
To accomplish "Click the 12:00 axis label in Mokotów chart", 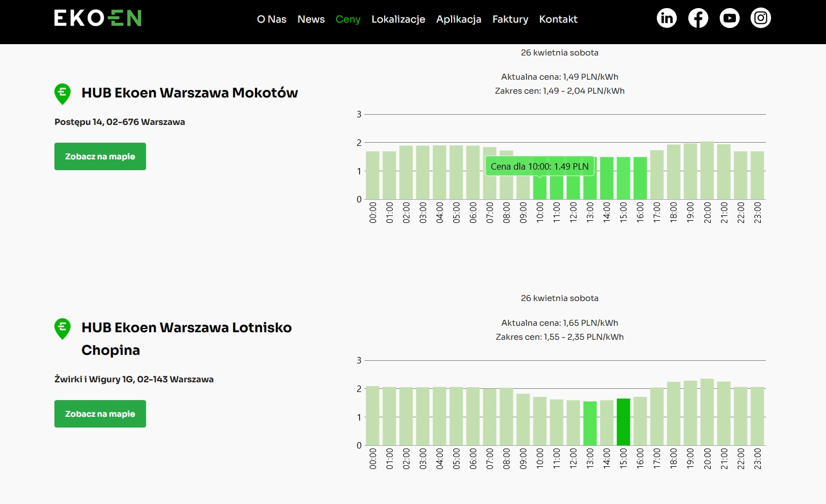I will pyautogui.click(x=573, y=213).
